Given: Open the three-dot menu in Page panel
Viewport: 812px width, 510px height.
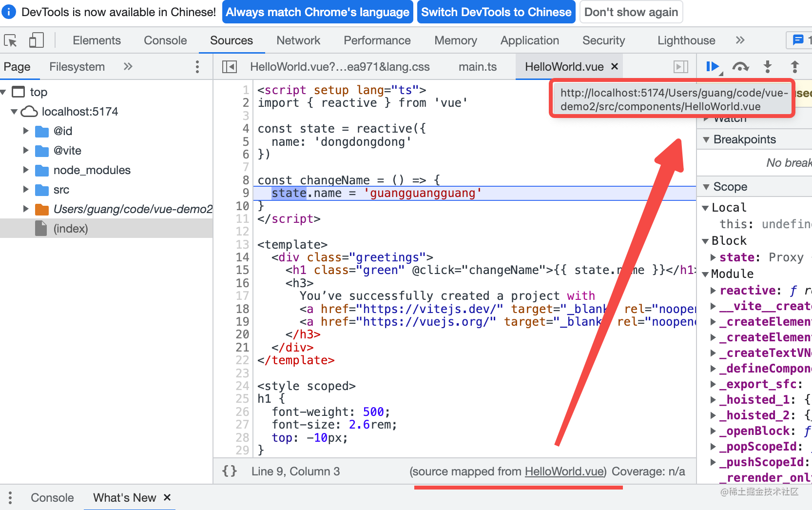Looking at the screenshot, I should (x=197, y=67).
